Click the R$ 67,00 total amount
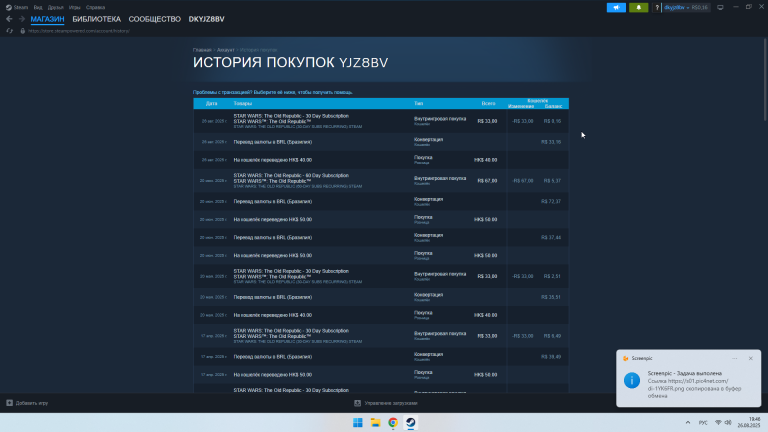This screenshot has width=768, height=432. [x=487, y=181]
